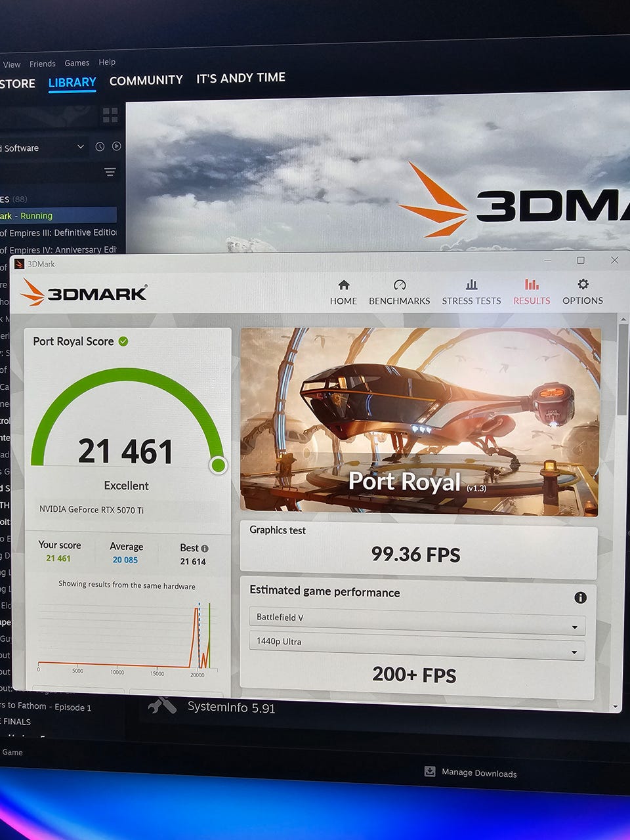Image resolution: width=630 pixels, height=840 pixels.
Task: Open the 3DMark Home tab
Action: [x=343, y=293]
